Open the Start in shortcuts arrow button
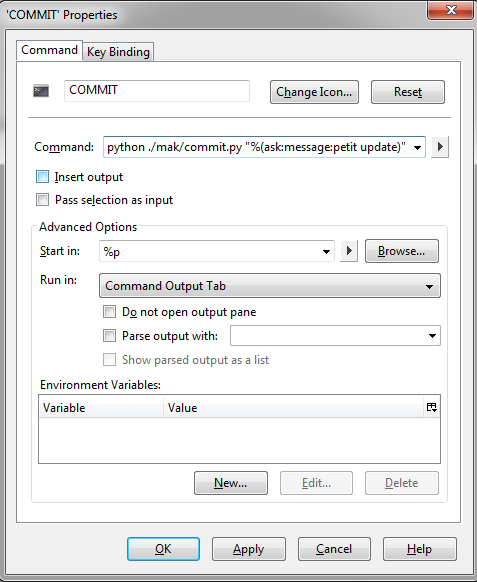Screen dimensions: 477x582 pos(349,251)
